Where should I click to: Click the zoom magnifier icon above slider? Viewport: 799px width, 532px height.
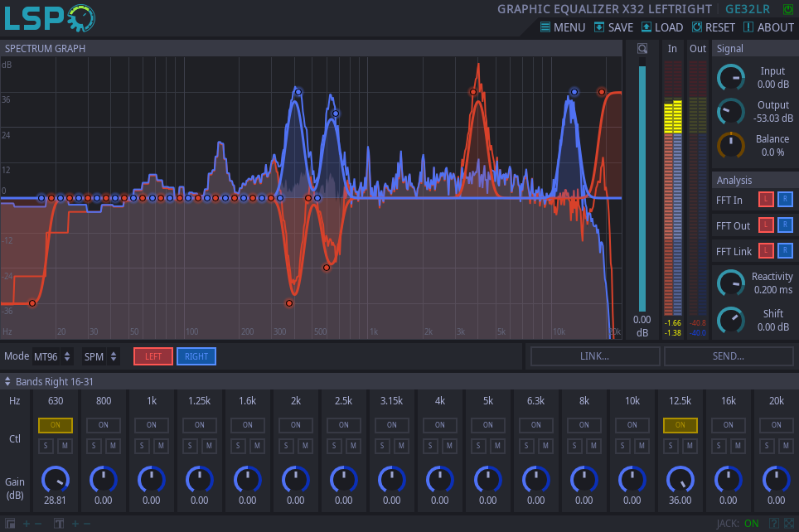pos(642,49)
